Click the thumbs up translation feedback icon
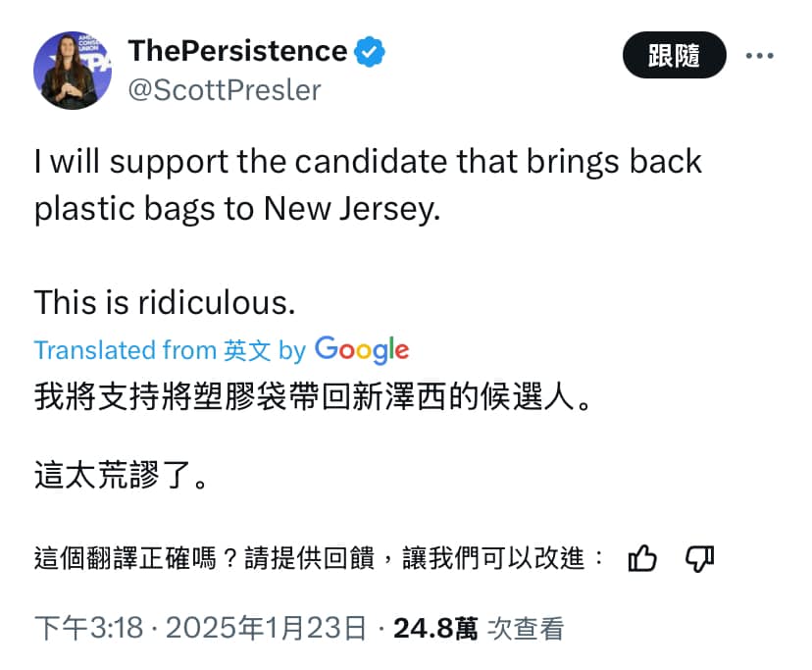Image resolution: width=812 pixels, height=670 pixels. (x=641, y=559)
